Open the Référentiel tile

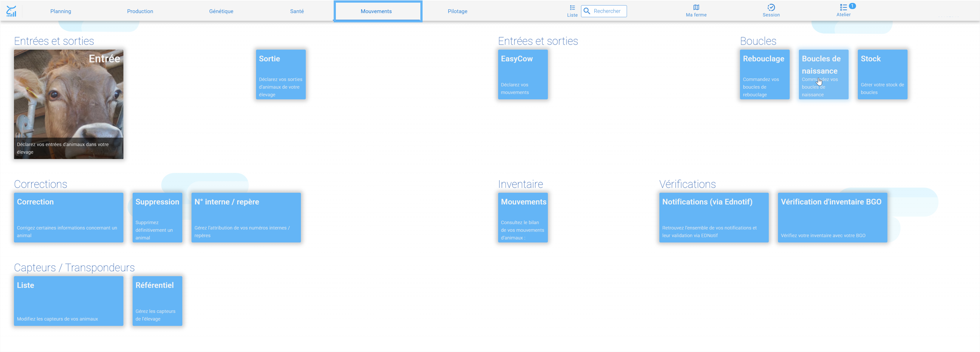pyautogui.click(x=157, y=301)
